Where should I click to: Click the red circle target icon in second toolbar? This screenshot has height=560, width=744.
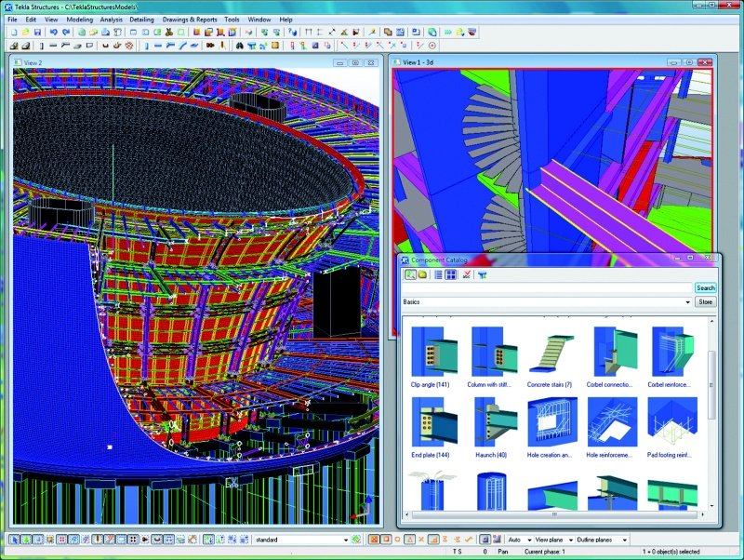pyautogui.click(x=432, y=46)
